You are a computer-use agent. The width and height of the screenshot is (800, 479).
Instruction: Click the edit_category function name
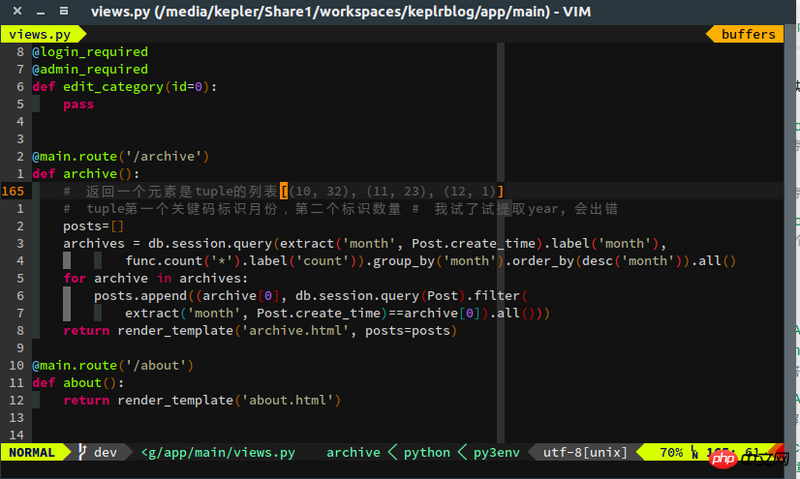113,87
